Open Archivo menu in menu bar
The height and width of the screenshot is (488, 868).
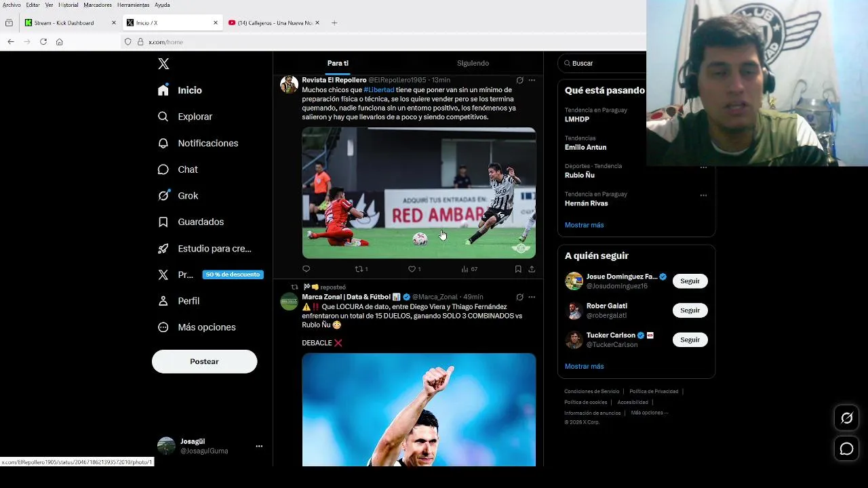(x=12, y=5)
